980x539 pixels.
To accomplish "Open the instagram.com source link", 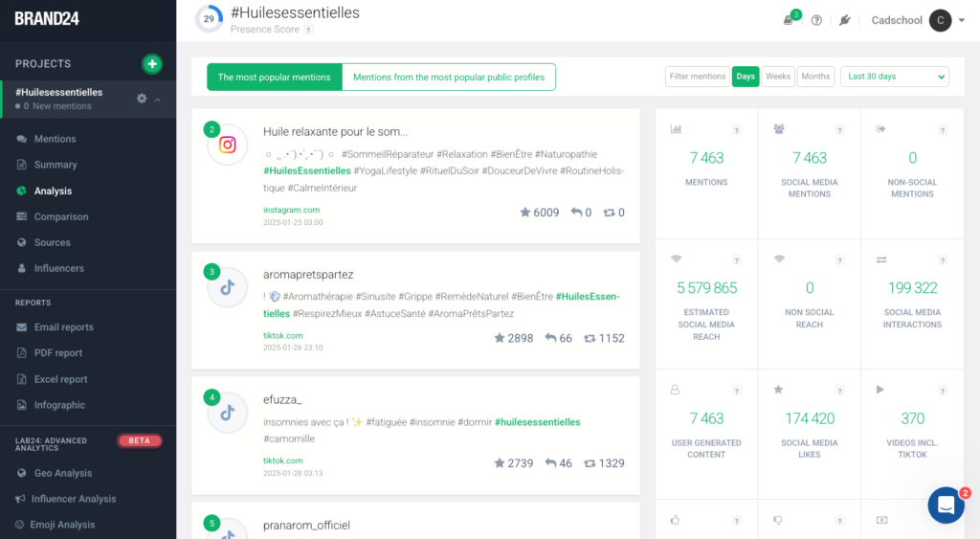I will [291, 210].
